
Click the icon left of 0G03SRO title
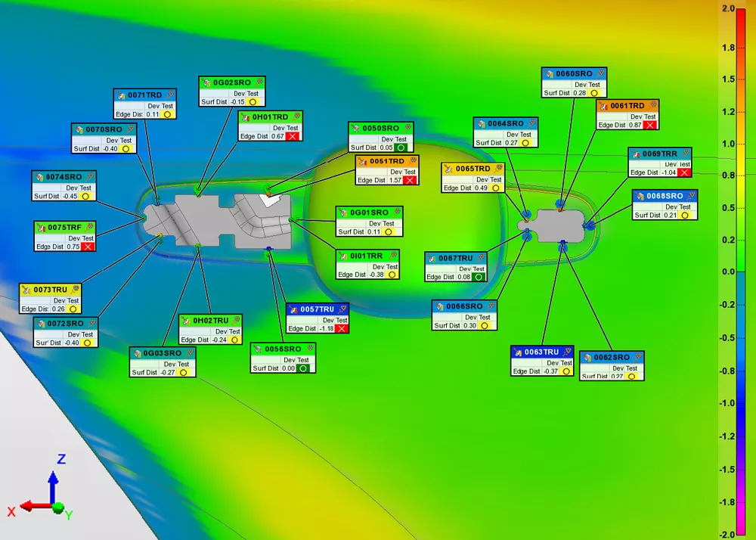coord(138,353)
